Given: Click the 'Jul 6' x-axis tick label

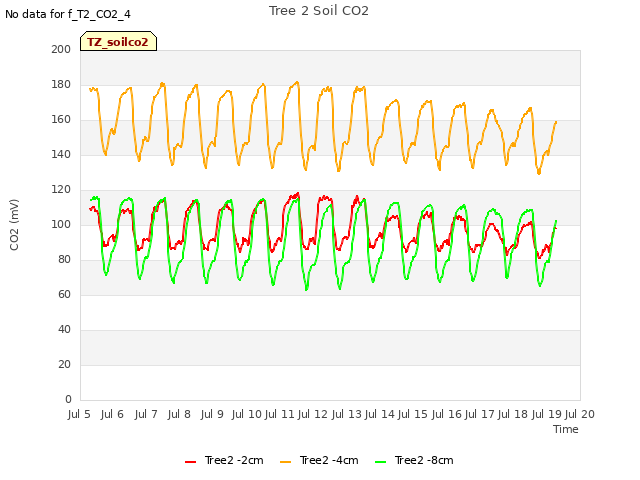Looking at the screenshot, I should click(x=112, y=414).
